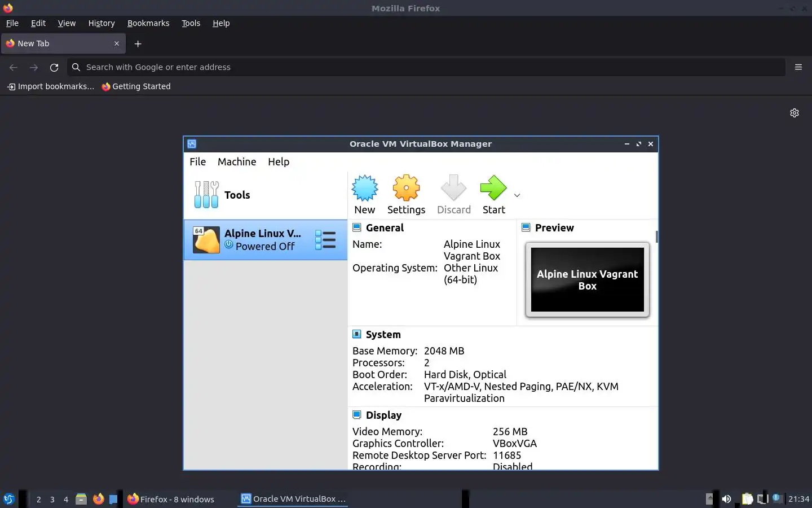Viewport: 812px width, 508px height.
Task: Open Getting Started bookmark
Action: pyautogui.click(x=136, y=86)
